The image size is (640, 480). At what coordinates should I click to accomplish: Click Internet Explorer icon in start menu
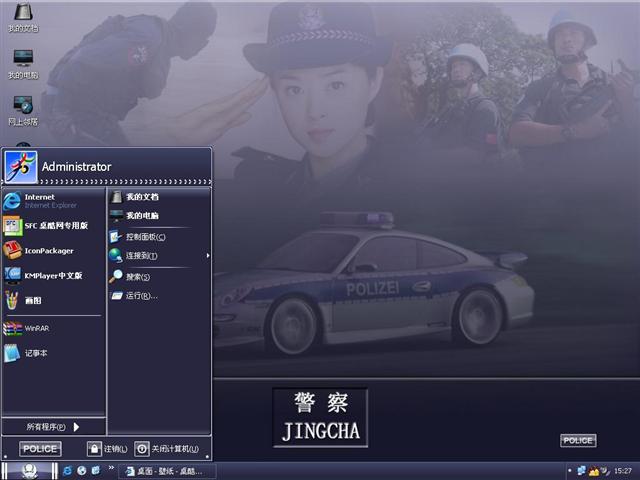pos(12,201)
